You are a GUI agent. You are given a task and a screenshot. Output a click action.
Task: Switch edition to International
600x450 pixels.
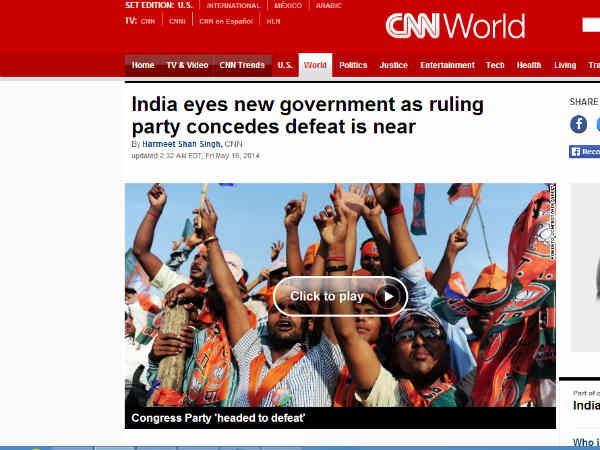click(233, 6)
